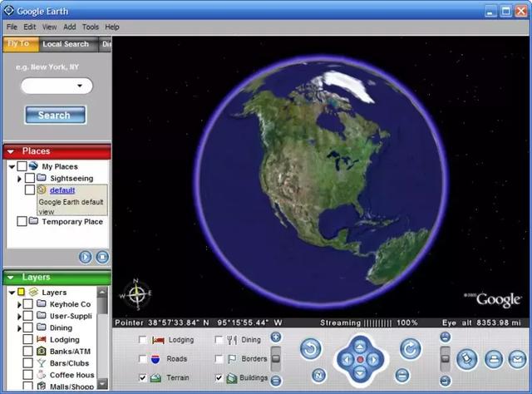Click the rotate counterclockwise button
The width and height of the screenshot is (532, 394).
[310, 349]
